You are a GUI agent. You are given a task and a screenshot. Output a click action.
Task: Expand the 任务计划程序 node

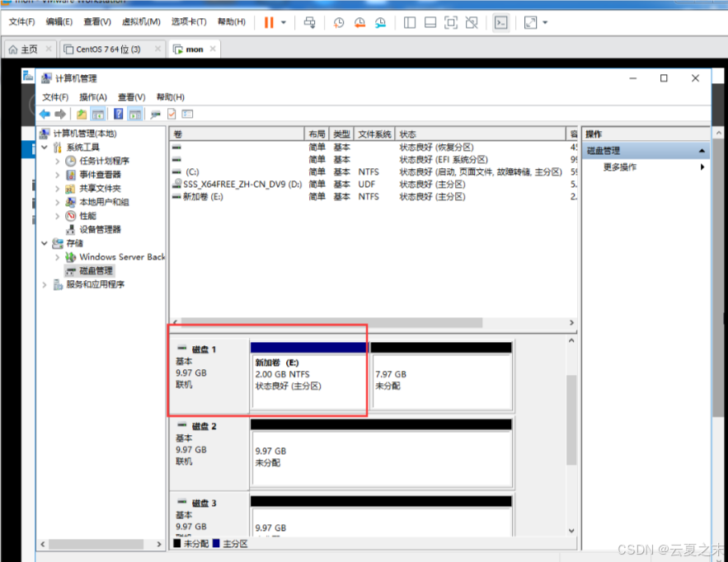(x=57, y=161)
